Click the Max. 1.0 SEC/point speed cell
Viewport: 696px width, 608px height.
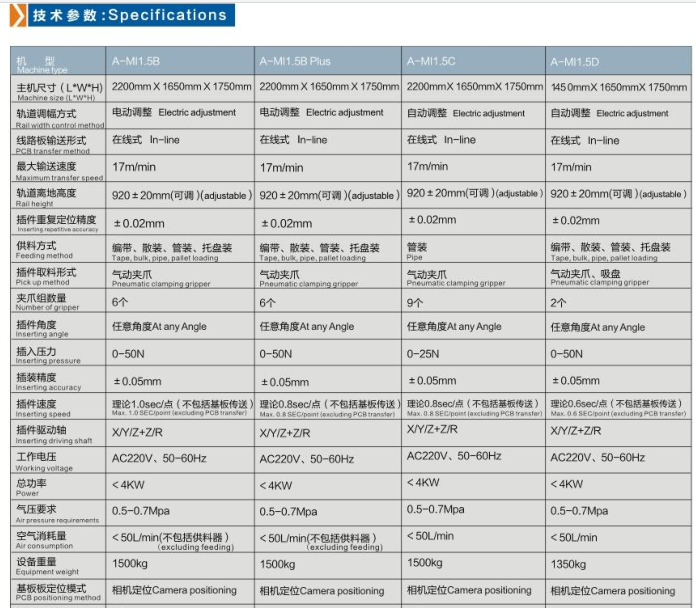click(x=180, y=407)
